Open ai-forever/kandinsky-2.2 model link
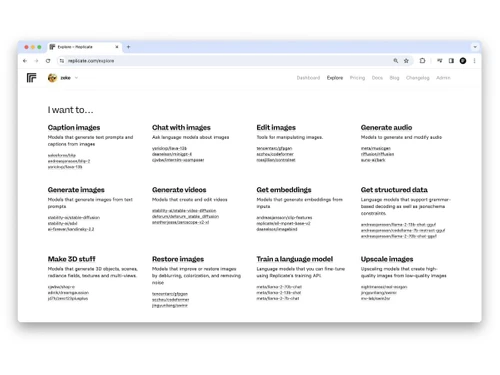Image resolution: width=500 pixels, height=375 pixels. click(71, 229)
